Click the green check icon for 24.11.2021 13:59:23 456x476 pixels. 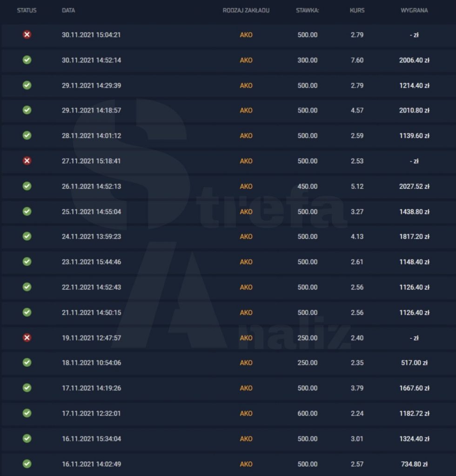click(x=27, y=236)
